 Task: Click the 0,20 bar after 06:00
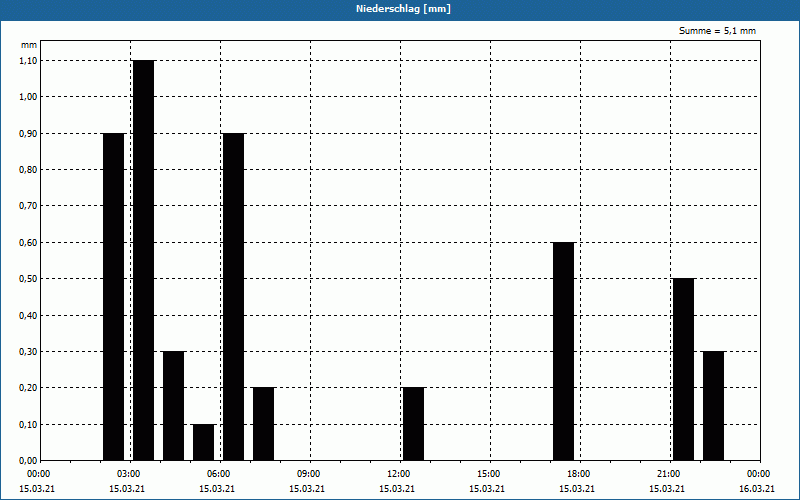click(263, 424)
